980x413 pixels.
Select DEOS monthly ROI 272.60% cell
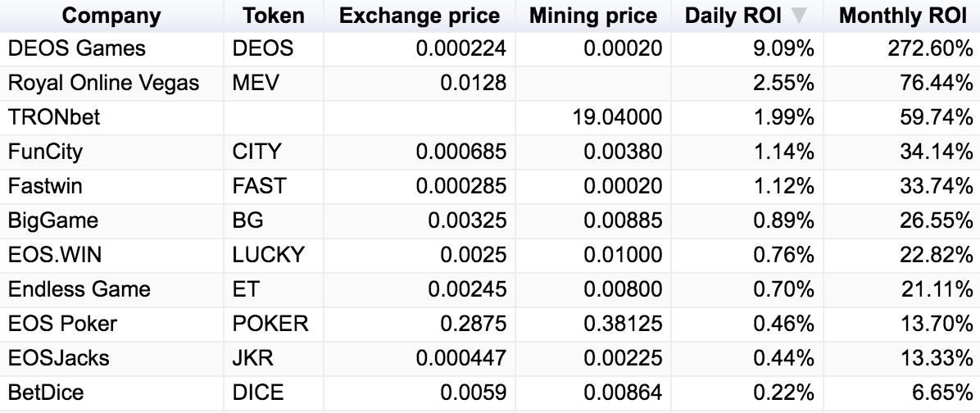coord(930,48)
